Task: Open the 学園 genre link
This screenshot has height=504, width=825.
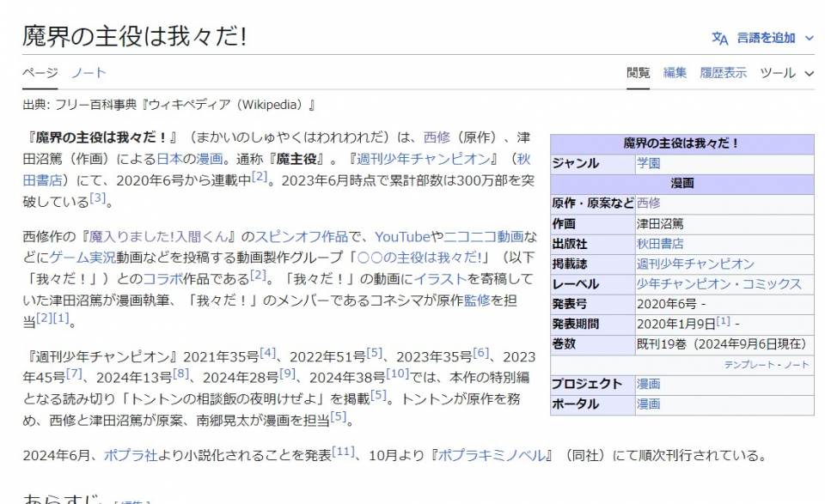Action: coord(648,163)
